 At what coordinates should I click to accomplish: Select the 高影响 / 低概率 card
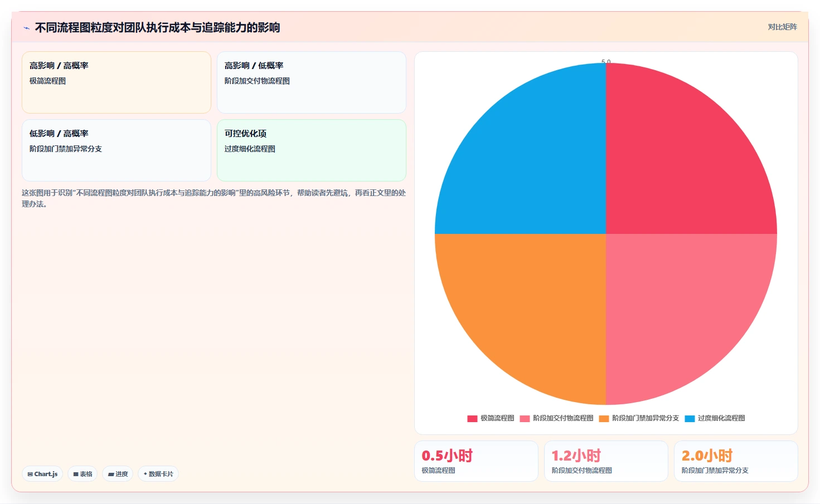coord(312,82)
